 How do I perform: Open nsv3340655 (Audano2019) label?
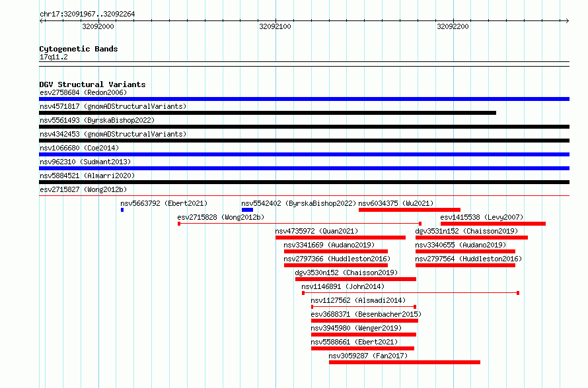[x=461, y=245]
